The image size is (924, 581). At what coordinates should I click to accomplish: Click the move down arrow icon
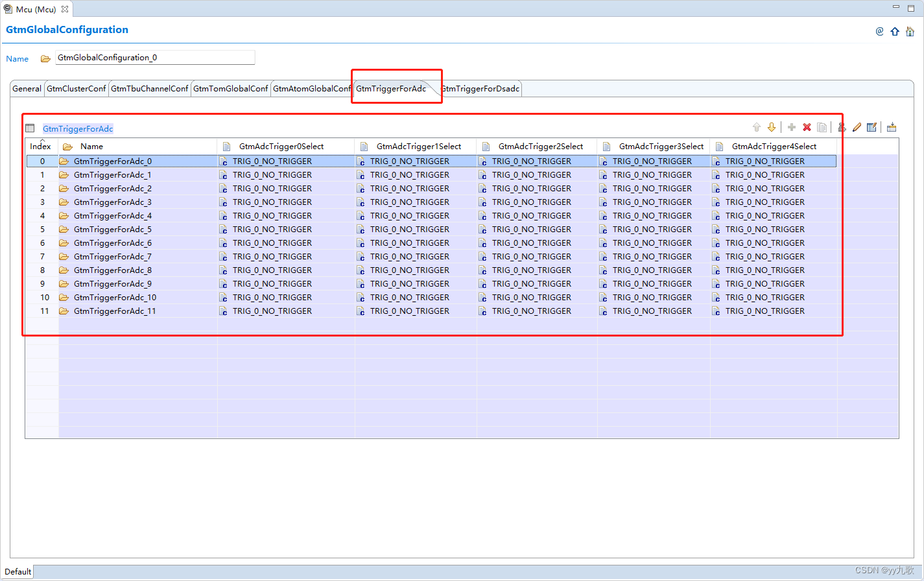(772, 128)
